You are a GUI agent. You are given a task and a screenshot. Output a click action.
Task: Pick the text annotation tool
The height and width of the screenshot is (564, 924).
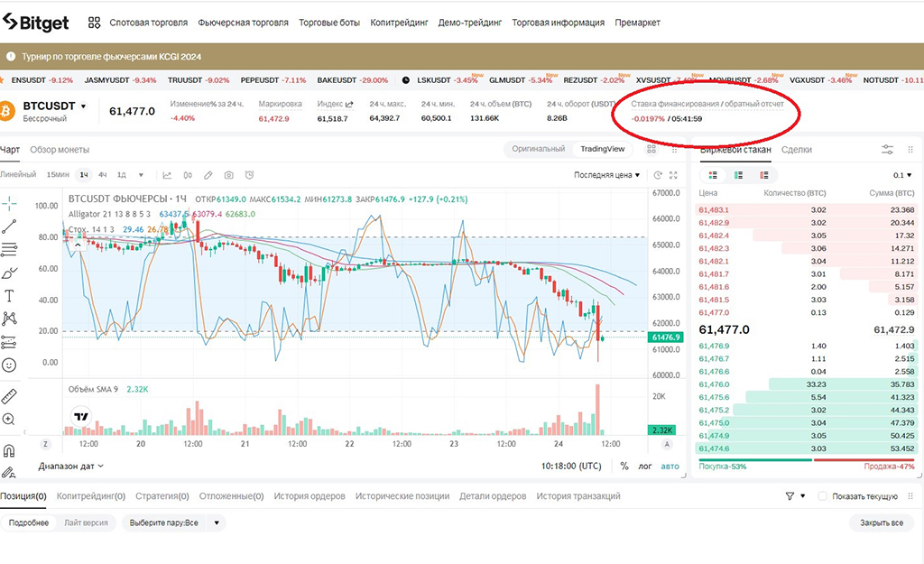pyautogui.click(x=9, y=295)
